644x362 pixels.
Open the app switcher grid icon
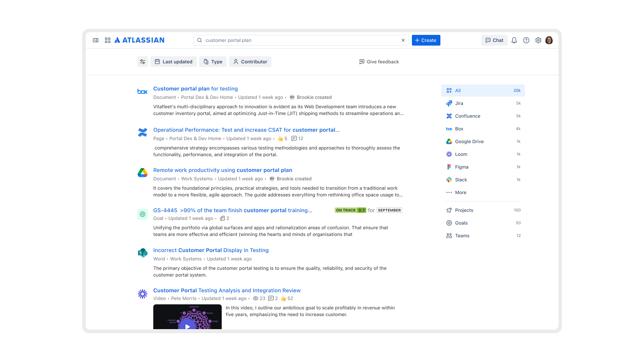pyautogui.click(x=108, y=40)
